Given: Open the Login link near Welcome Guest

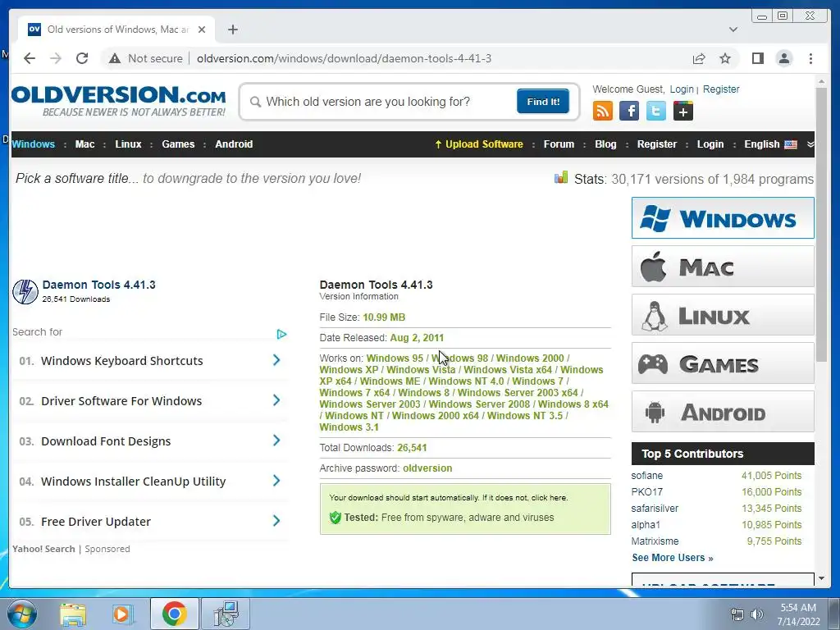Looking at the screenshot, I should pos(682,89).
